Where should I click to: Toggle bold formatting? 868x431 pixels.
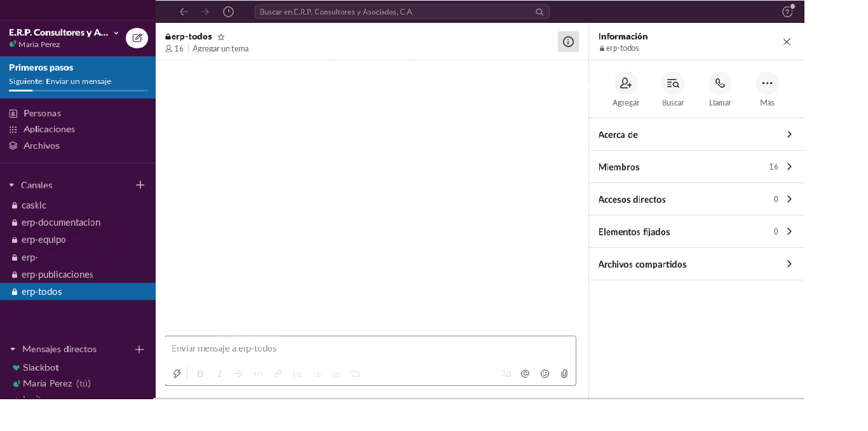point(200,374)
